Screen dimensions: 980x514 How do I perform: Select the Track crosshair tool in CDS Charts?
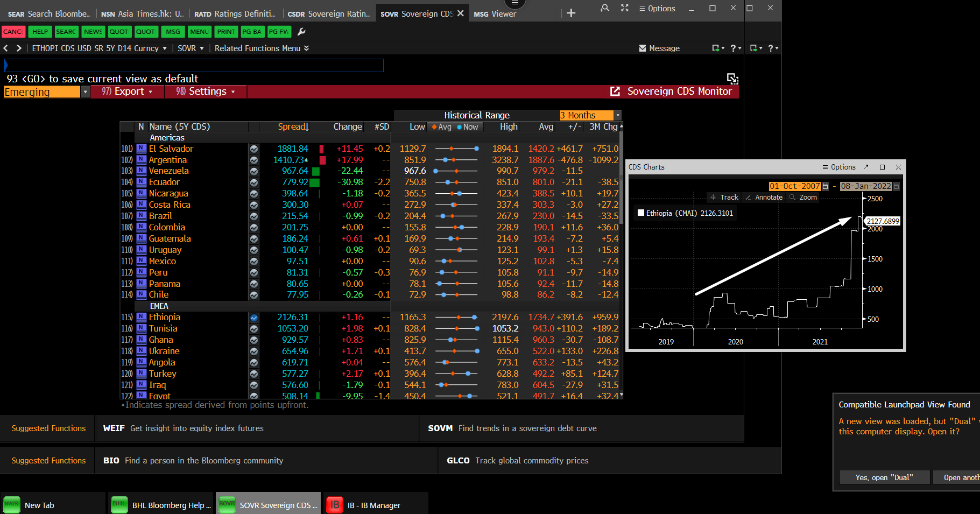[x=724, y=198]
